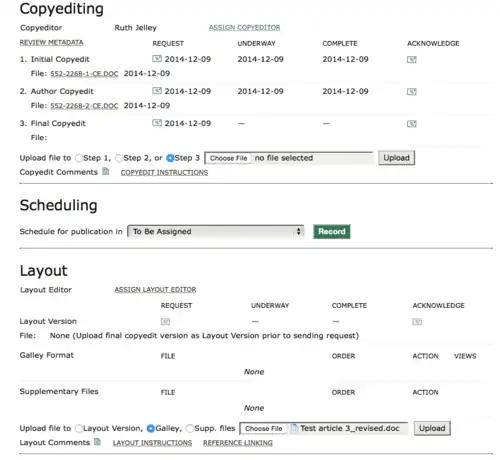Select the Step 2 upload radio button

coord(119,158)
